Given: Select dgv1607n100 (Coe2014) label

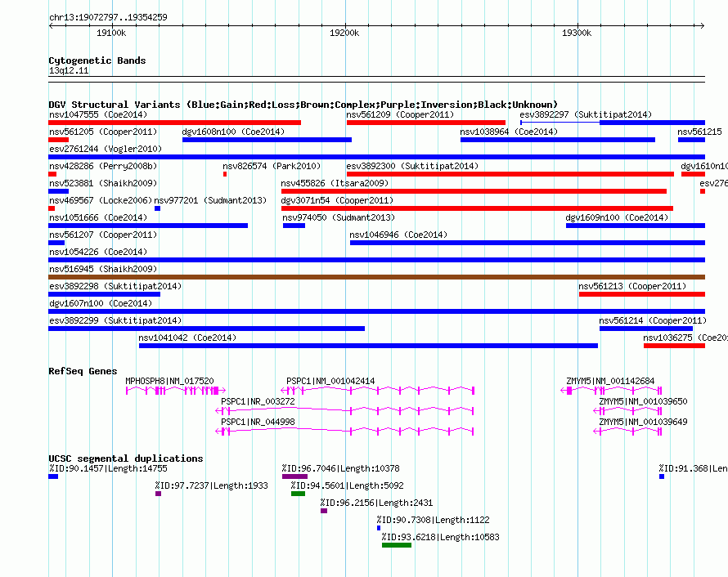Looking at the screenshot, I should (x=101, y=303).
